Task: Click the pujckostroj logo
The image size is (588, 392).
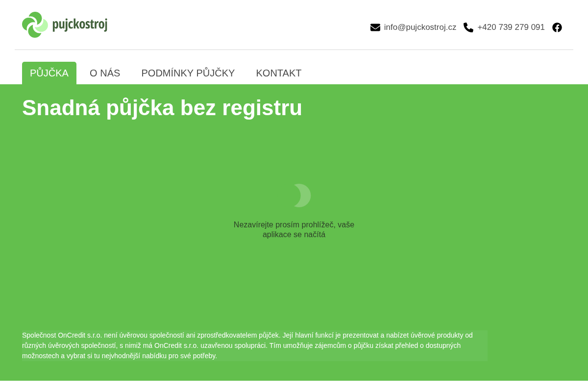Action: tap(65, 24)
